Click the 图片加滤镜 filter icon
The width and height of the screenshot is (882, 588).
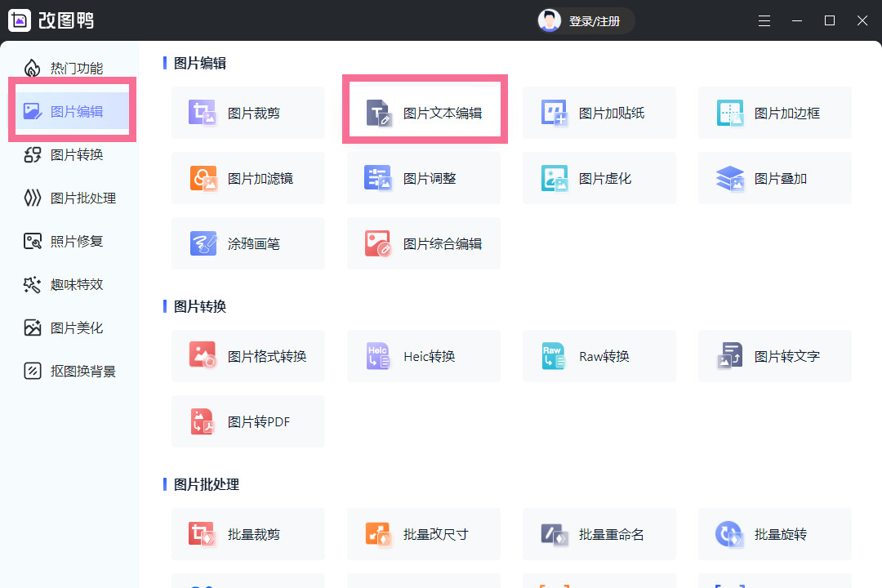click(x=203, y=178)
